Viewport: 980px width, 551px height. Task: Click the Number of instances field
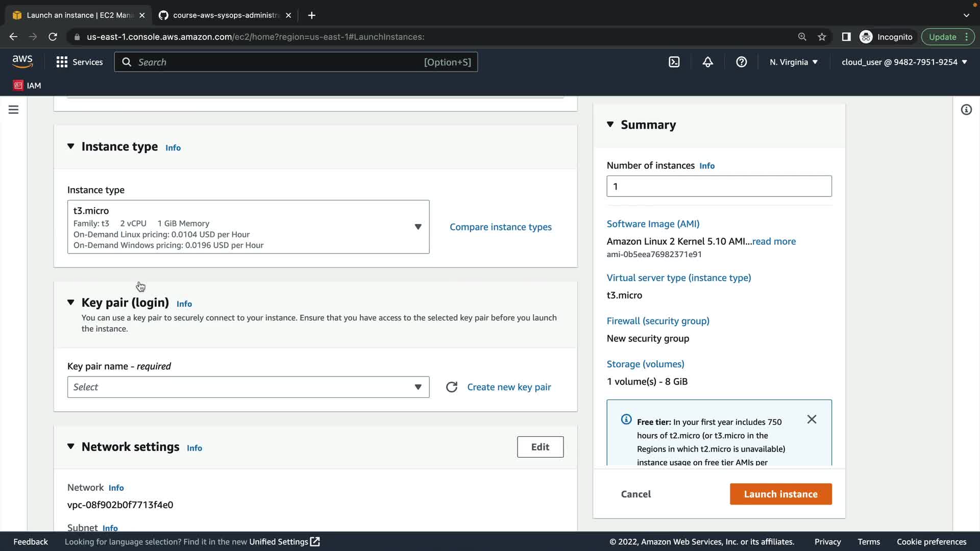coord(719,186)
